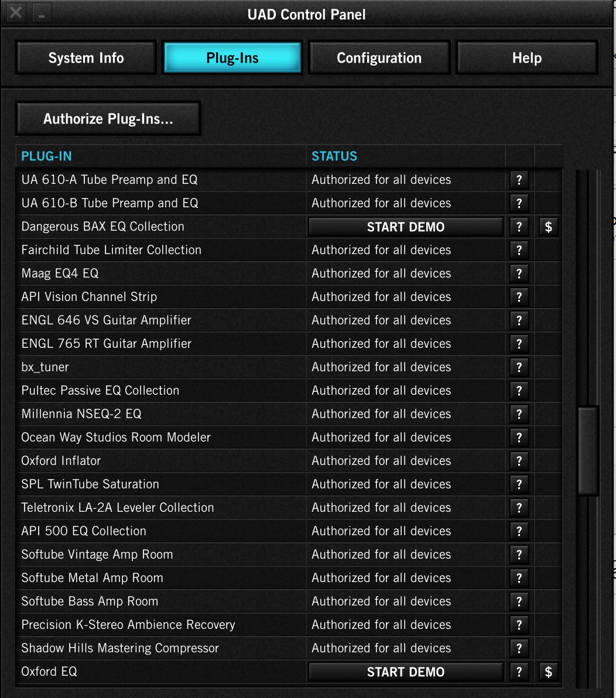Click the status text for ENGL 646 VS
Image resolution: width=616 pixels, height=698 pixels.
pyautogui.click(x=381, y=320)
